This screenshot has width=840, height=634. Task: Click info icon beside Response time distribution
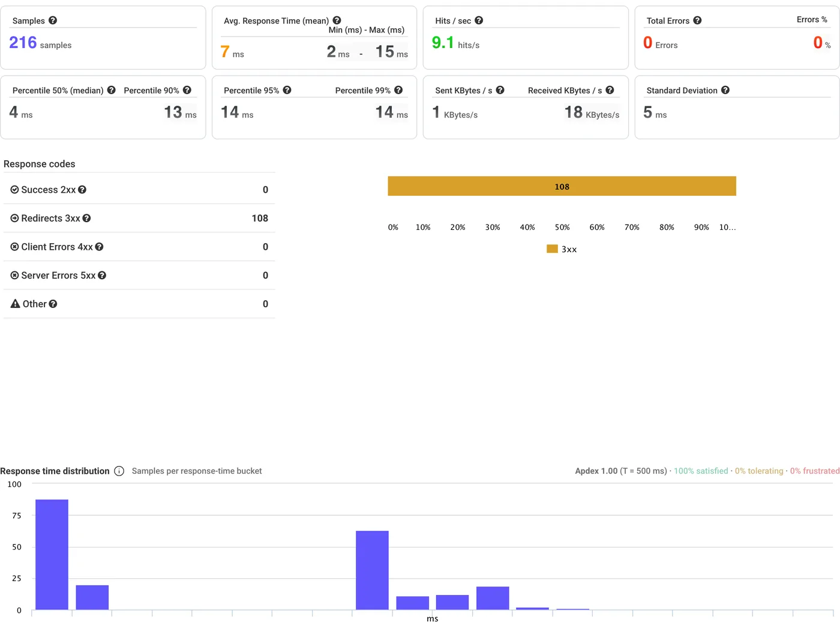point(119,471)
